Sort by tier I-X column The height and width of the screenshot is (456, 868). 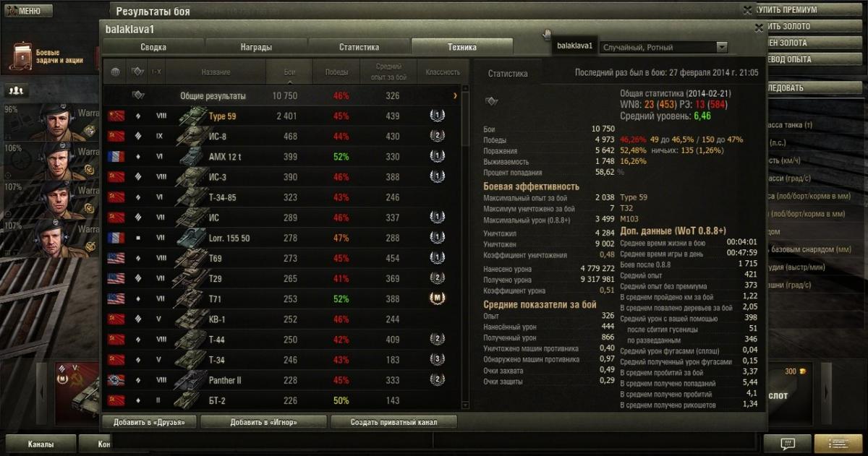pos(157,72)
